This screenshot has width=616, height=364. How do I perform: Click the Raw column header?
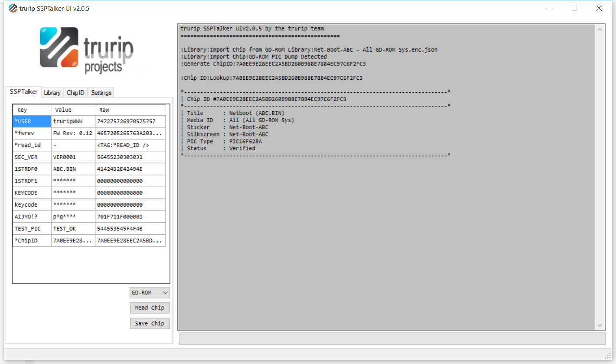130,110
